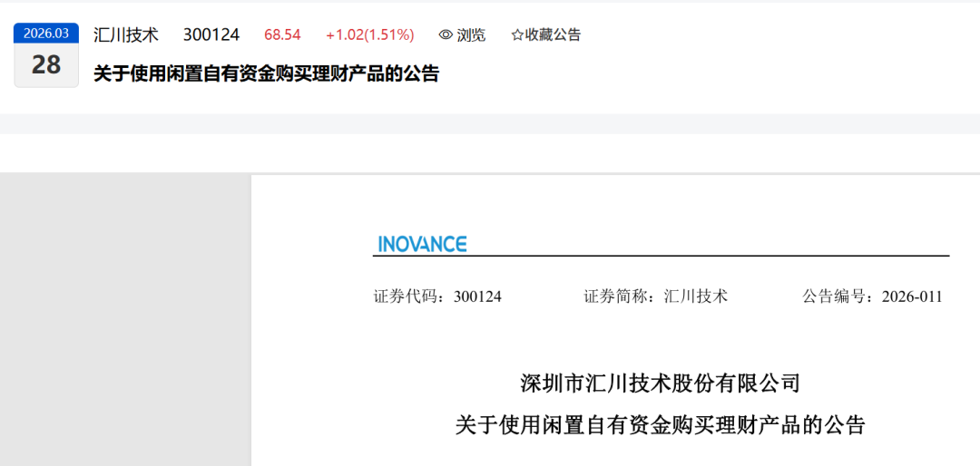
Task: Click the INOVANCE logo in document
Action: pos(423,244)
